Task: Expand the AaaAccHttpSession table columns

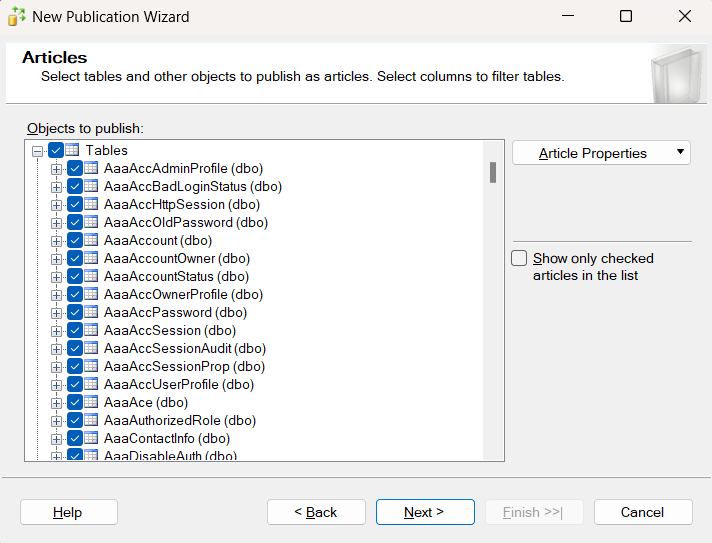Action: [57, 204]
